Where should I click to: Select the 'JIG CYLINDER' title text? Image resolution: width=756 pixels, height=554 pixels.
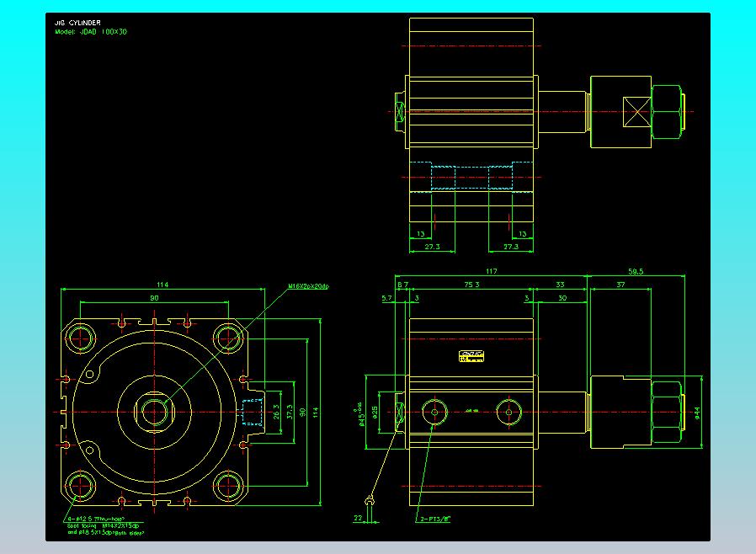coord(77,23)
